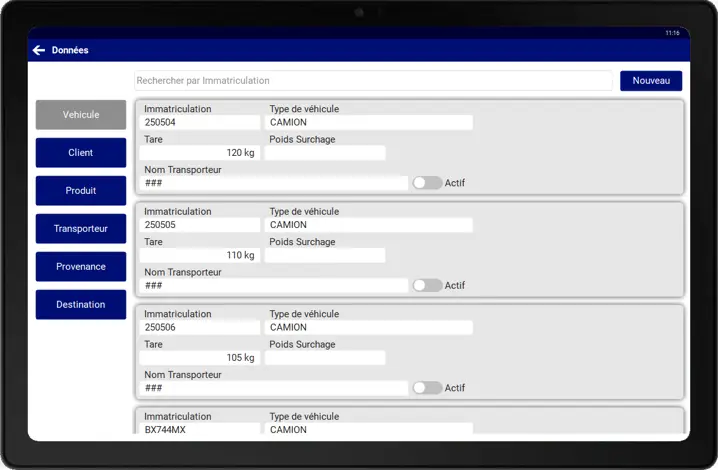
Task: Select Poids Surchage field of vehicle 250504
Action: pos(325,153)
